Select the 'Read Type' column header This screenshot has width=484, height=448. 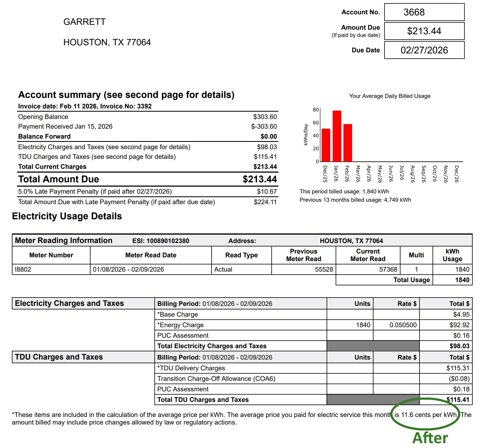tap(241, 255)
